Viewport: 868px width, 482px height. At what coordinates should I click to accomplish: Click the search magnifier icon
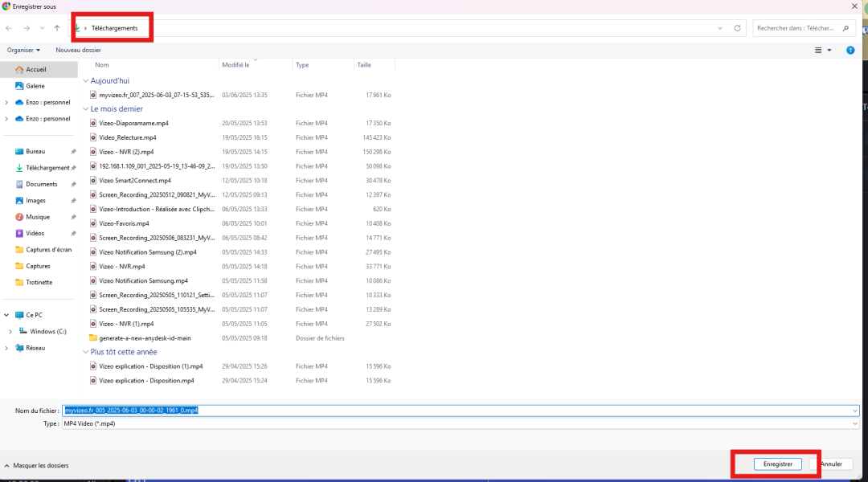pyautogui.click(x=845, y=28)
